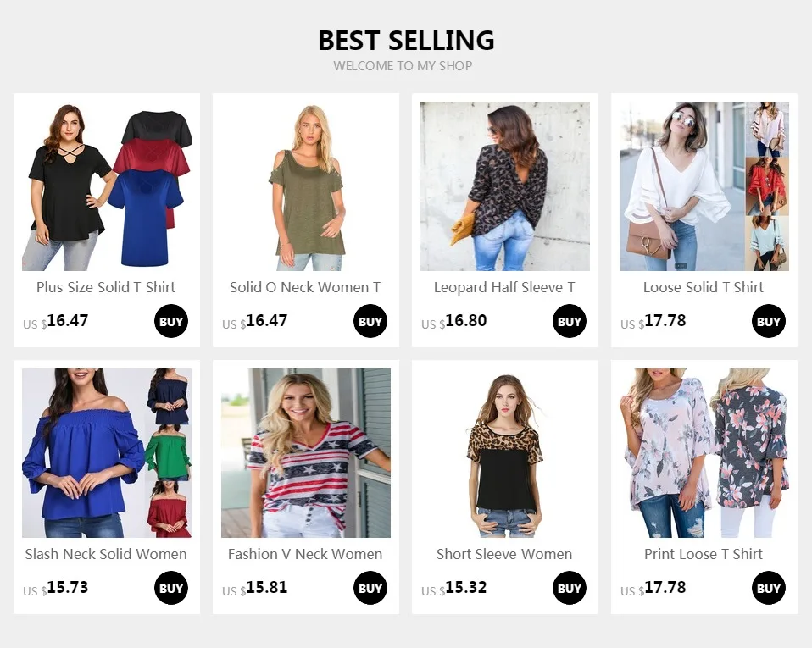
Task: Open the Plus Size Solid T Shirt title link
Action: tap(106, 287)
